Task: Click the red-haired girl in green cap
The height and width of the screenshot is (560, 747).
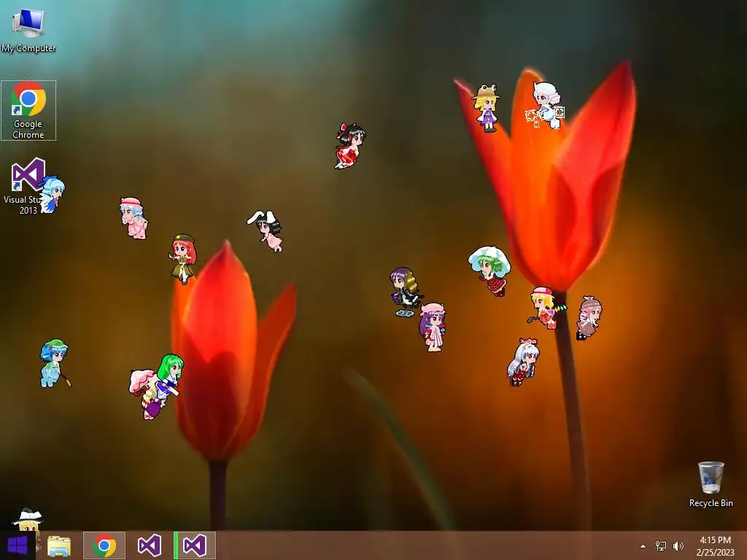Action: 182,259
